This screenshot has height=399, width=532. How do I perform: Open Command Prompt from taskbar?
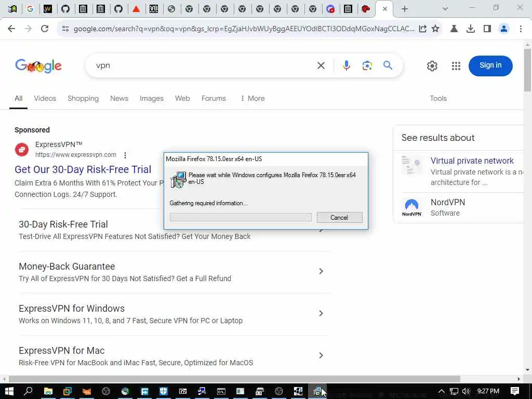coord(221,392)
